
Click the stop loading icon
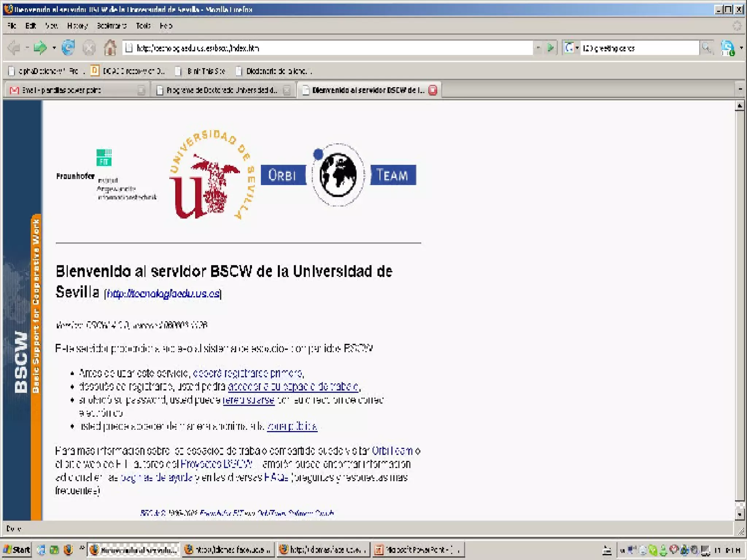click(x=89, y=48)
